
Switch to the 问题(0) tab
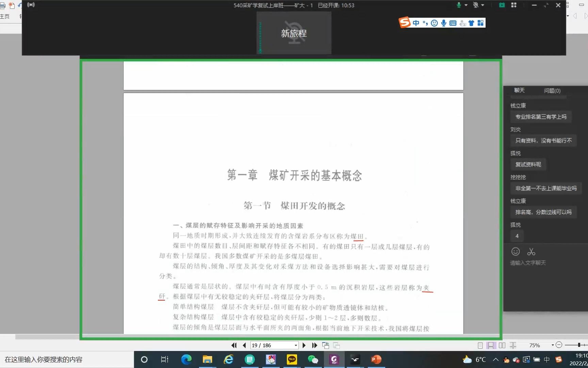coord(552,91)
